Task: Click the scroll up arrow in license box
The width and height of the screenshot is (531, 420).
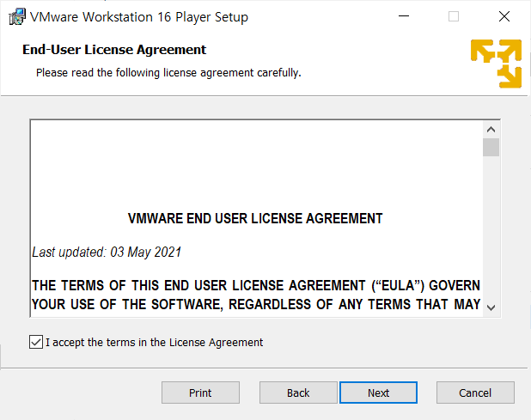Action: pos(491,130)
